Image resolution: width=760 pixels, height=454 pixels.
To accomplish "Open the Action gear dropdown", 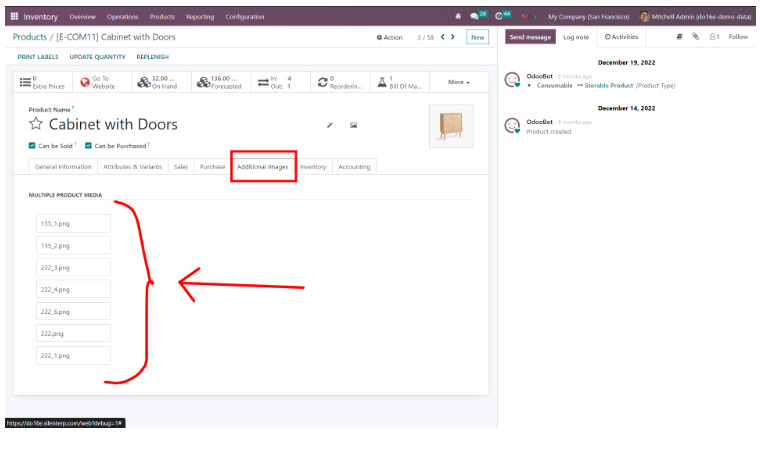I will coord(390,37).
